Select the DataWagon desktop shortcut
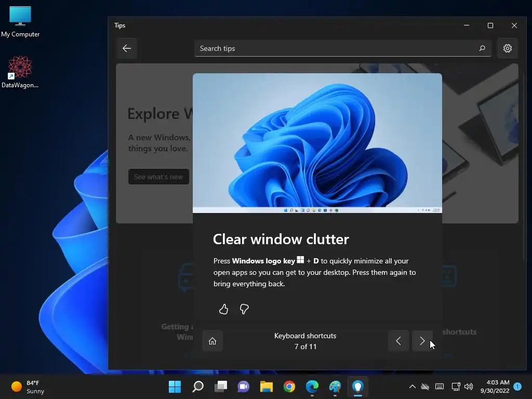Viewport: 532px width, 399px height. pos(20,72)
